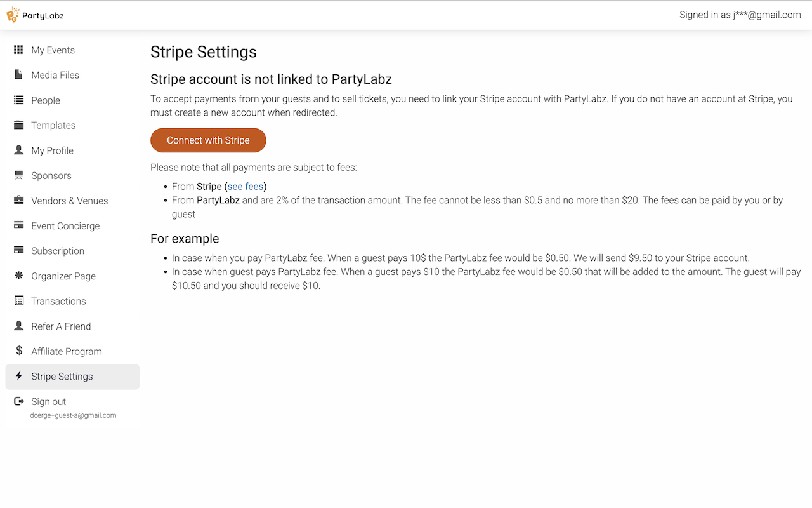Click the Organizer Page asterisk icon

click(x=19, y=276)
